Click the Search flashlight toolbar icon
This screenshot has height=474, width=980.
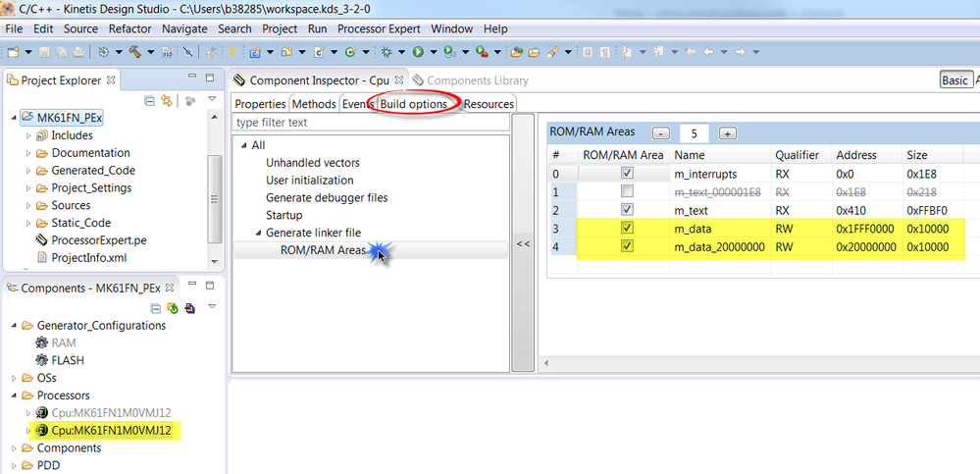point(552,52)
